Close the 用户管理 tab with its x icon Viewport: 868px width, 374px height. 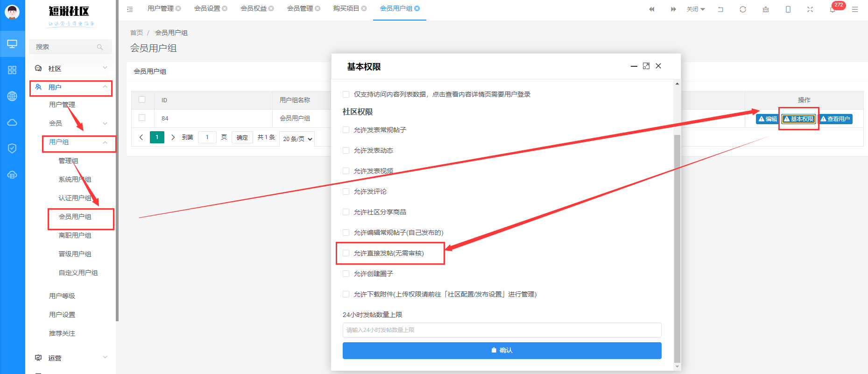tap(178, 8)
